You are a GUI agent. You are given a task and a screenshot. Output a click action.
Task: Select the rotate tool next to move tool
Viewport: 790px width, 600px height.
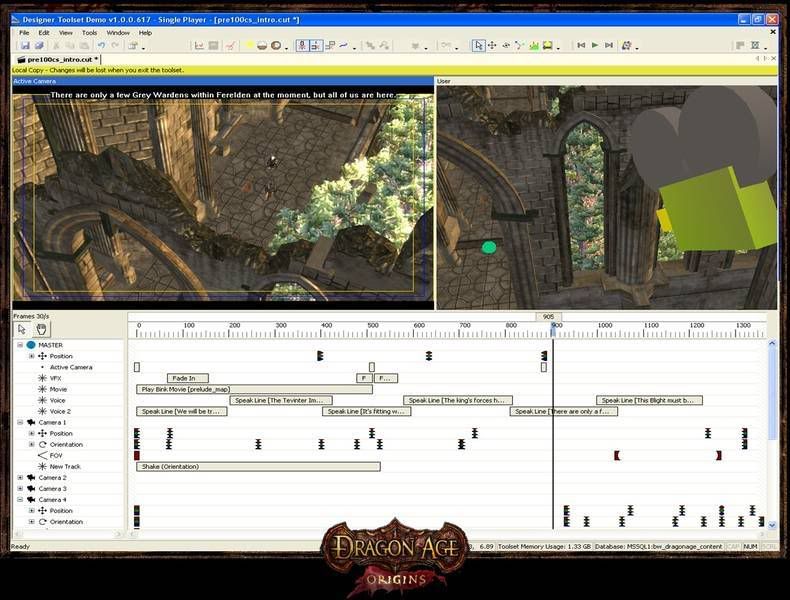506,45
